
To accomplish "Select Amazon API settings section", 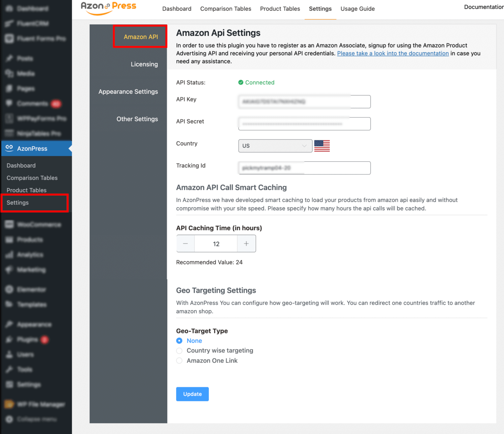I will coord(141,37).
